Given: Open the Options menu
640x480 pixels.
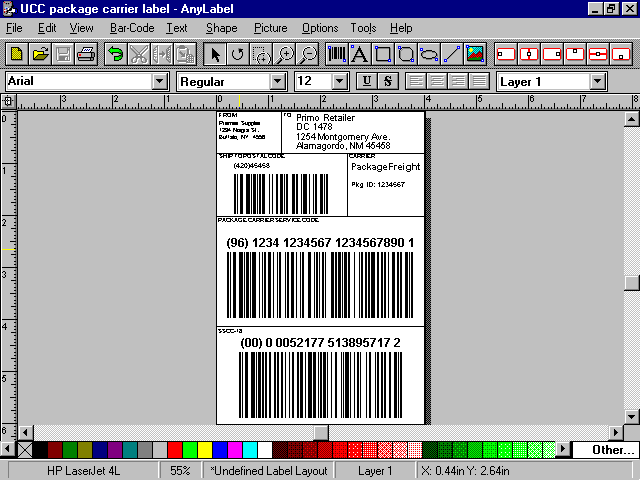Looking at the screenshot, I should [320, 28].
